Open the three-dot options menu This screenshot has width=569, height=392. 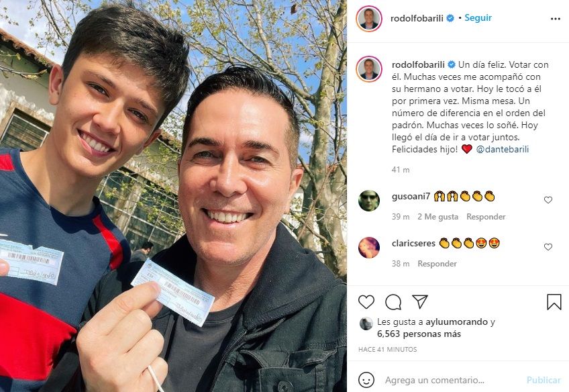pos(555,19)
